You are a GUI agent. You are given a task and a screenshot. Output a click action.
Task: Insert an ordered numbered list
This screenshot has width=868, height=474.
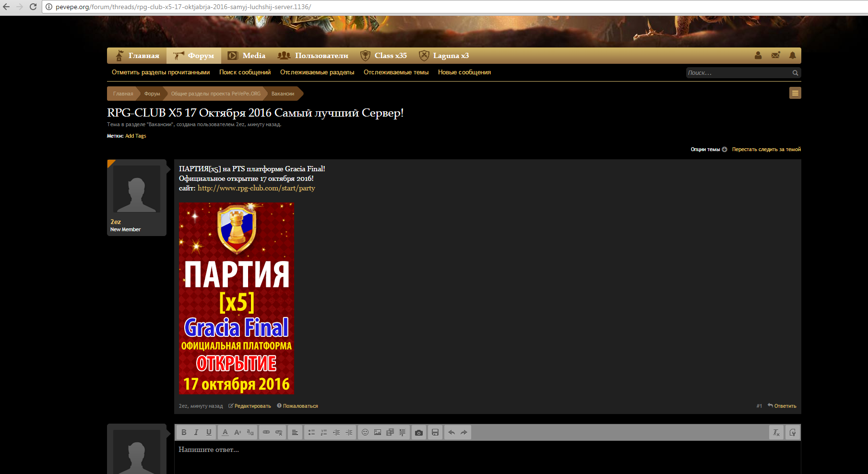324,432
